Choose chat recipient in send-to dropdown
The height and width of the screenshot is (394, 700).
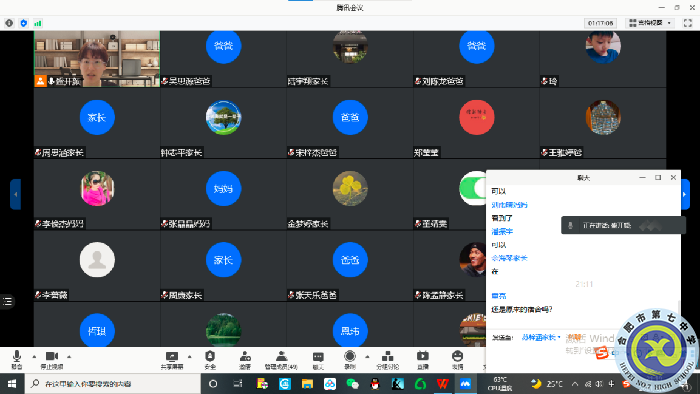(541, 337)
